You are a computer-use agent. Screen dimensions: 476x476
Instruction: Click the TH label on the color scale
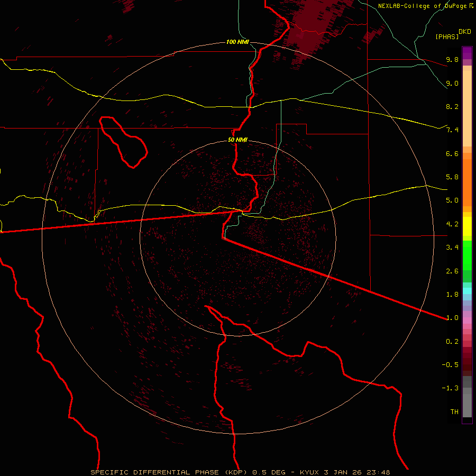click(x=454, y=412)
